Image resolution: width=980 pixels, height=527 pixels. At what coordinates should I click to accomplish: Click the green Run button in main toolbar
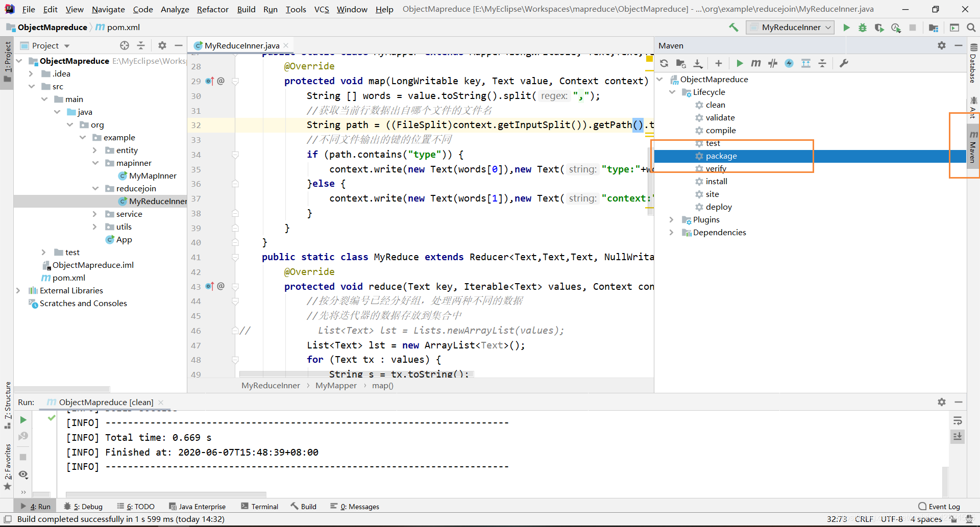[x=846, y=28]
